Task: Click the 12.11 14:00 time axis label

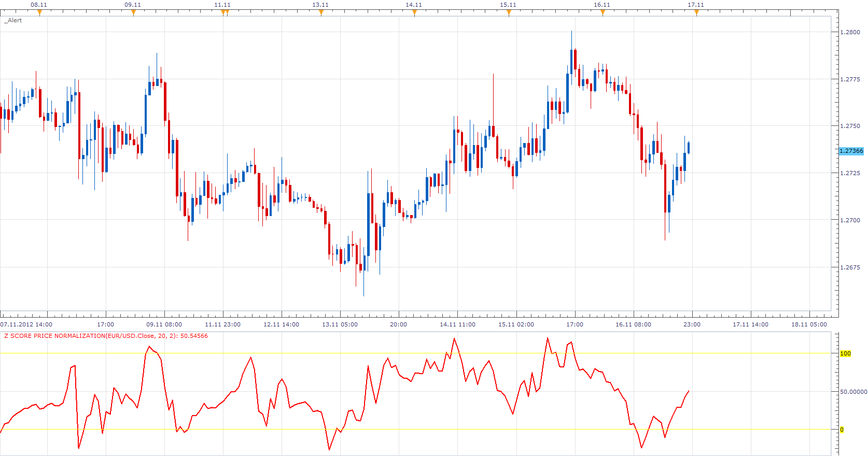Action: (x=281, y=324)
